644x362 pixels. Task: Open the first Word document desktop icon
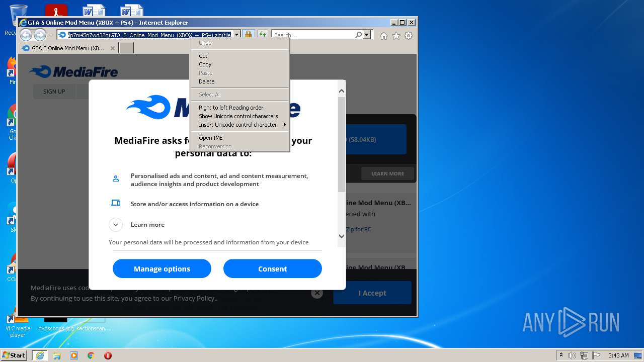(94, 10)
